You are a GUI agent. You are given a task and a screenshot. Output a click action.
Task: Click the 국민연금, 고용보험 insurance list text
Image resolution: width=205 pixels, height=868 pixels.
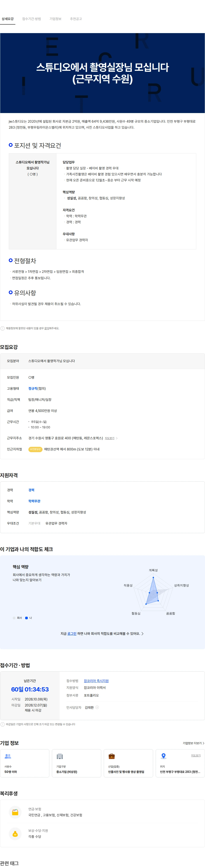coord(55,815)
